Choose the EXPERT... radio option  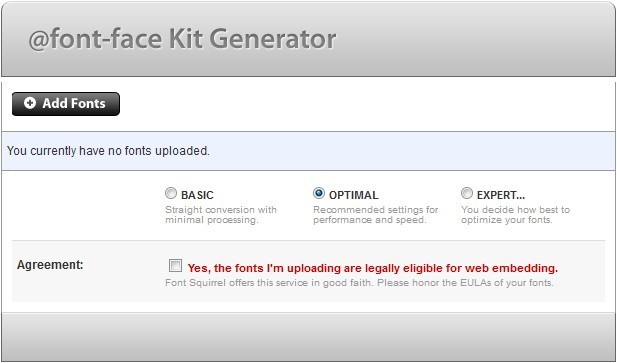[467, 193]
